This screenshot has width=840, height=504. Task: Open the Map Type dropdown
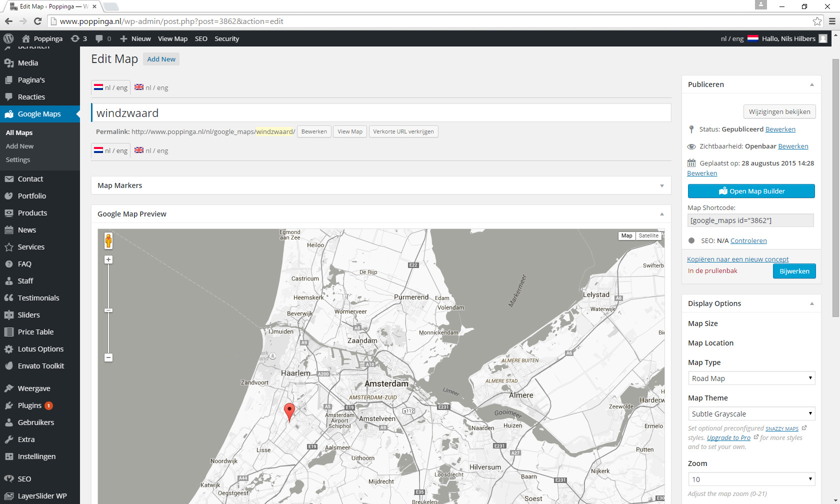[751, 378]
